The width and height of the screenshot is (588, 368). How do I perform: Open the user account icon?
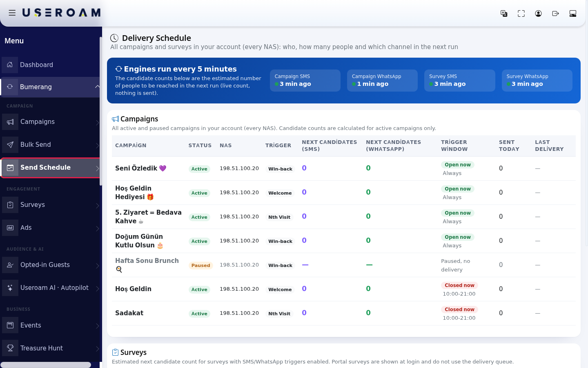tap(538, 13)
